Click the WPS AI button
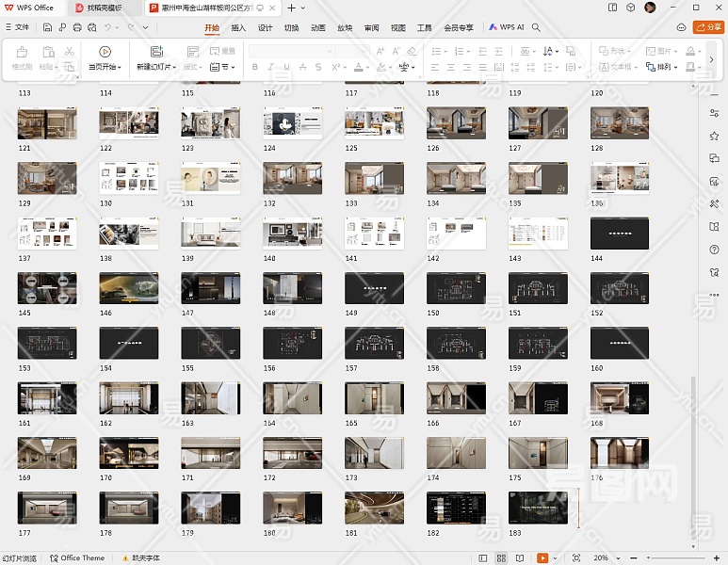The width and height of the screenshot is (728, 565). [507, 27]
